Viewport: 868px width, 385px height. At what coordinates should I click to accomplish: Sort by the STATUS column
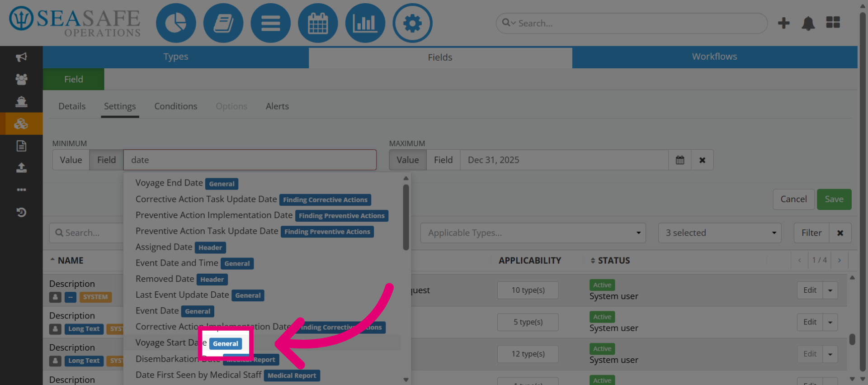(610, 261)
